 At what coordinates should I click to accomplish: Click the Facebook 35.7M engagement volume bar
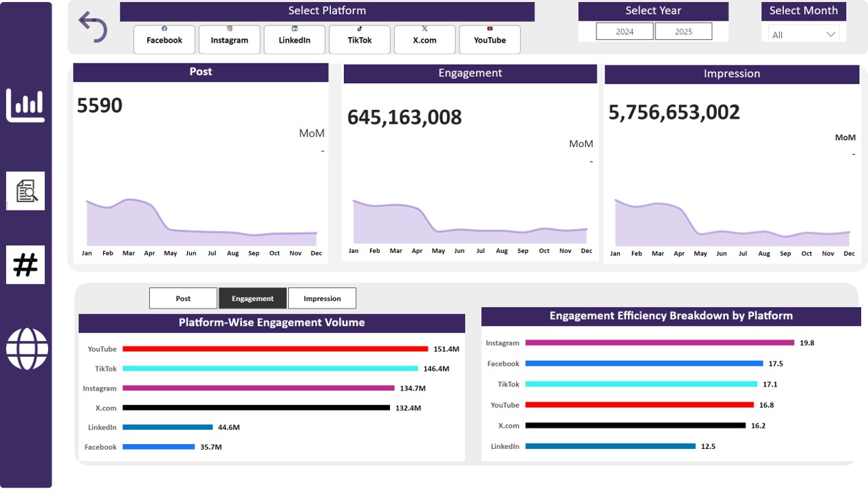pos(159,447)
